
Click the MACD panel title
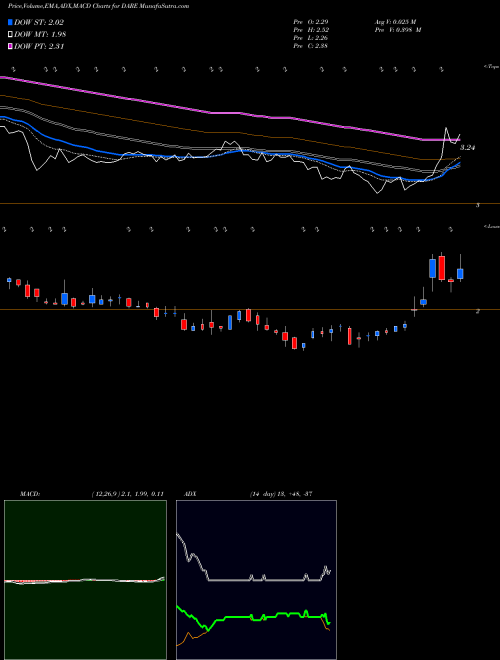[29, 494]
